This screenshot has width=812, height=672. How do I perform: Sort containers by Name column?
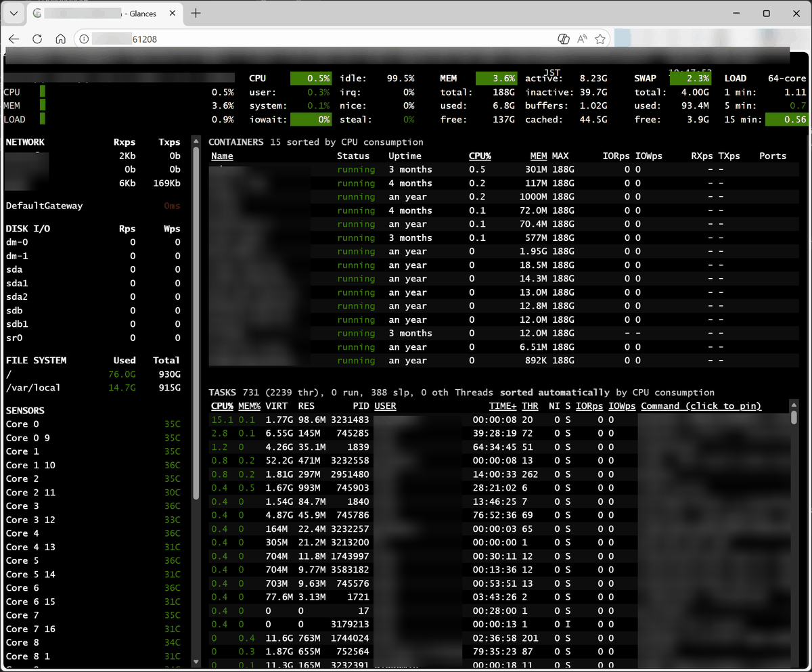(222, 156)
